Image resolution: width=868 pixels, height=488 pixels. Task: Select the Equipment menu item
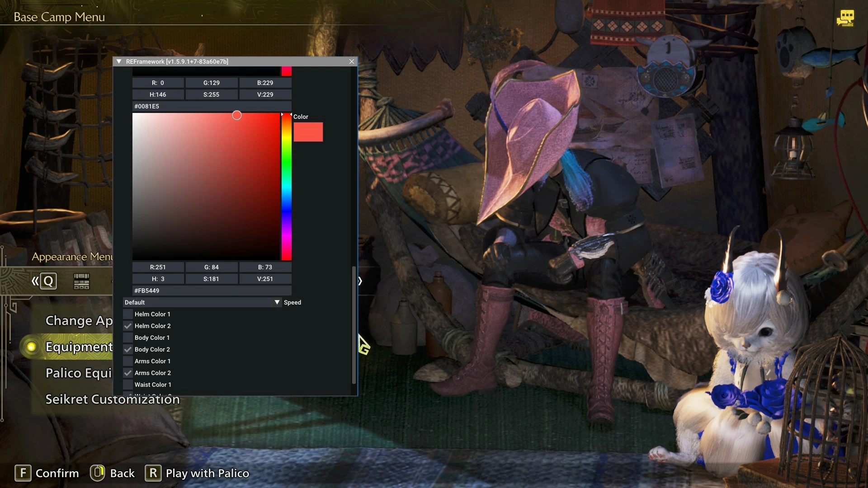click(79, 347)
